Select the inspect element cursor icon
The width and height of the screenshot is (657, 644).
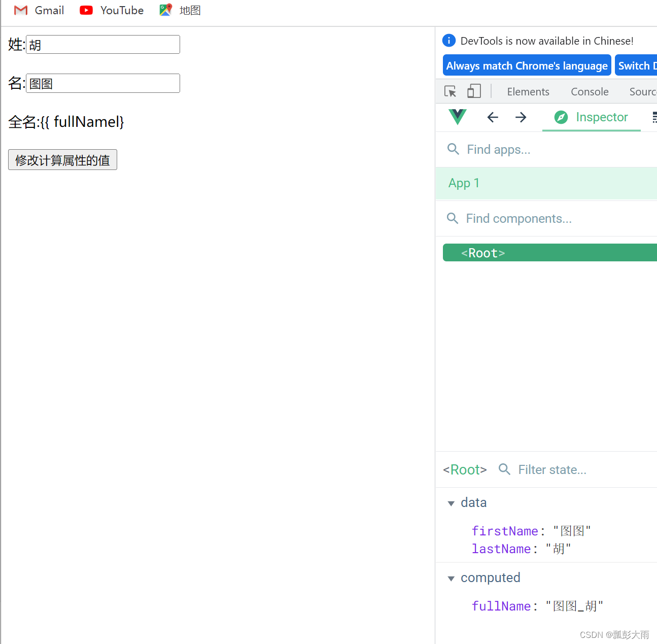450,91
